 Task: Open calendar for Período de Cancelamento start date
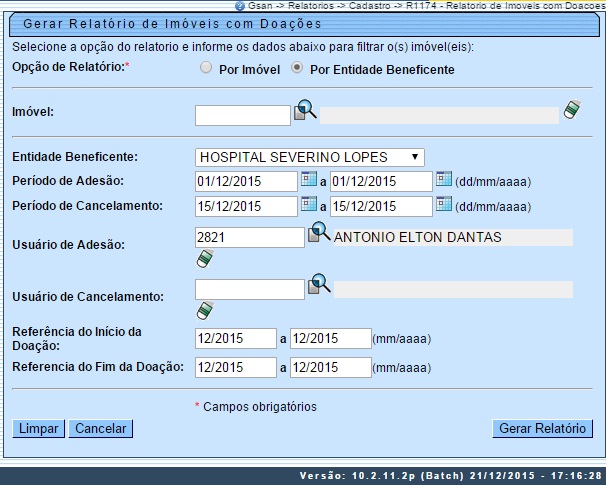point(309,204)
